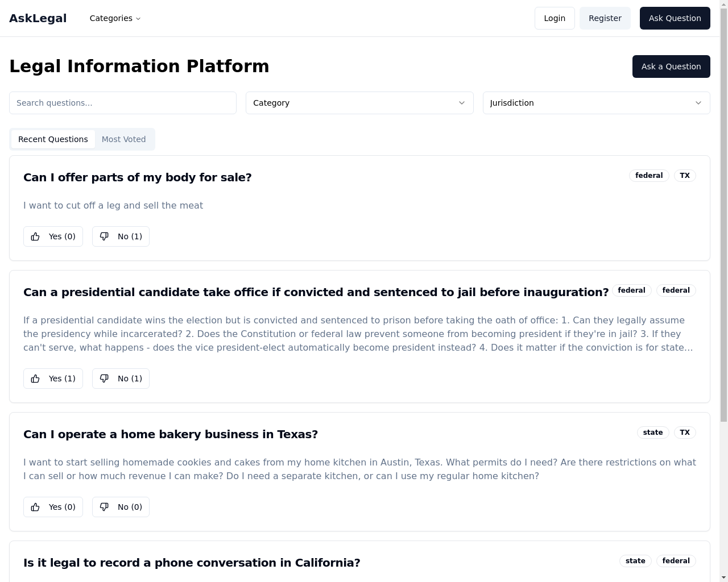Image resolution: width=728 pixels, height=582 pixels.
Task: Focus the Search questions input field
Action: [123, 103]
